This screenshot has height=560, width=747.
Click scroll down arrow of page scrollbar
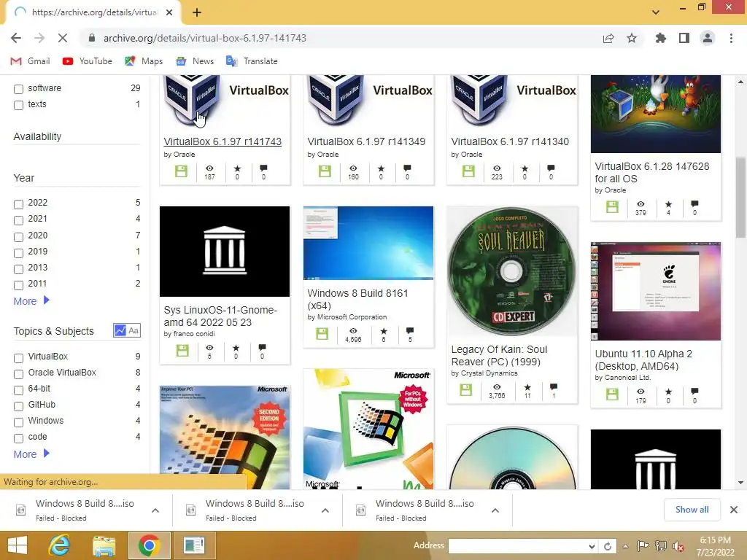tap(741, 483)
